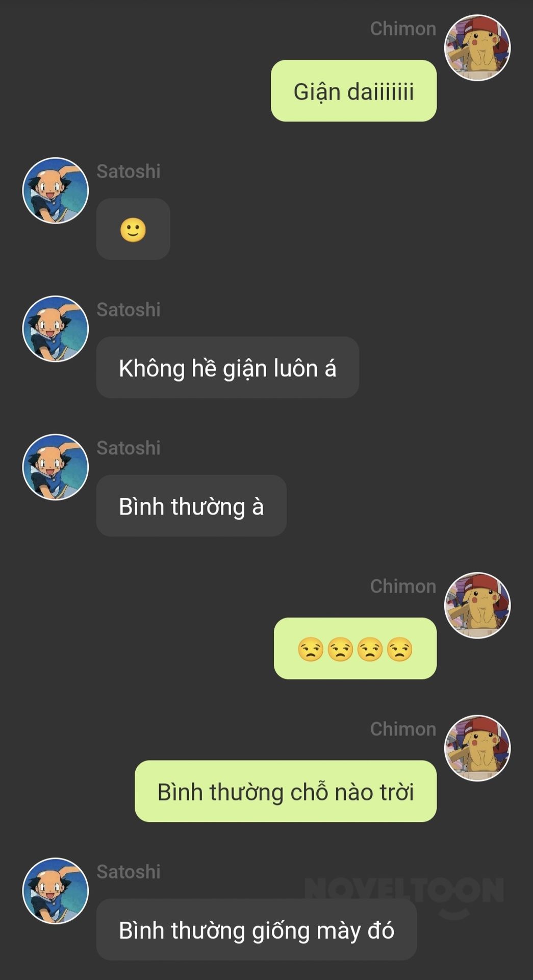This screenshot has height=980, width=533.
Task: Tap the Chimon name above "Giận daiiiiiii"
Action: 403,29
